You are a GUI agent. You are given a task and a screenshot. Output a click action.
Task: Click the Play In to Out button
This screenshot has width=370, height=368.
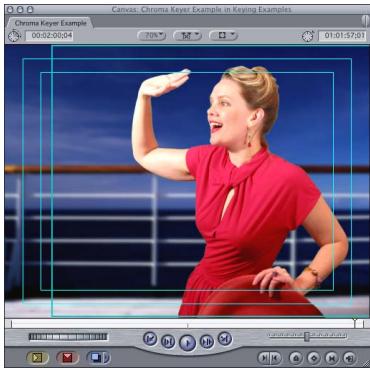(168, 341)
